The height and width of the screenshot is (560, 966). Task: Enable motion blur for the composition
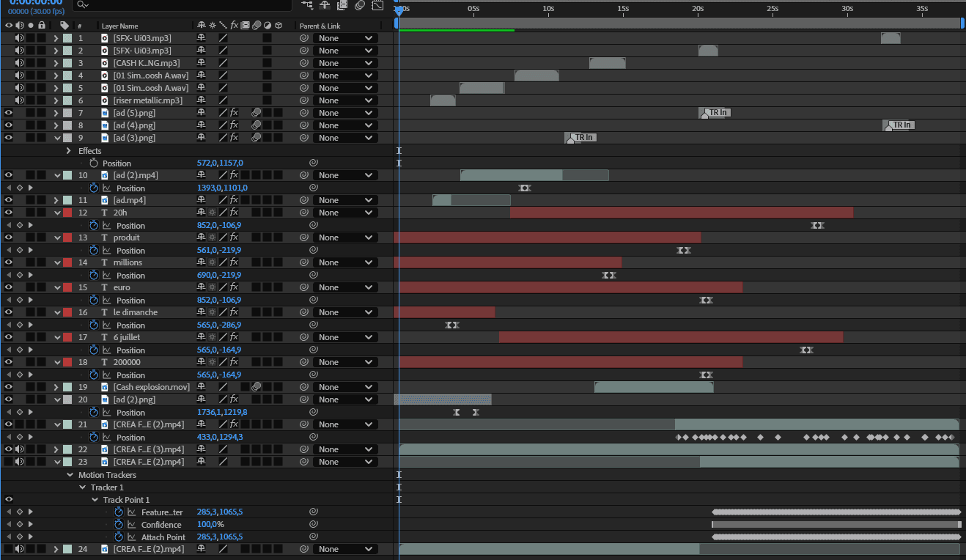click(360, 5)
